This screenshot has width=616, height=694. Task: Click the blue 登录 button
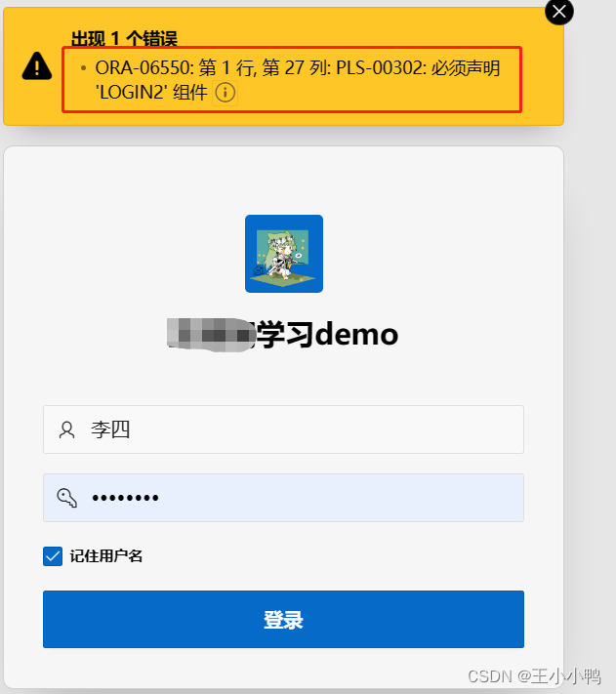pyautogui.click(x=284, y=619)
